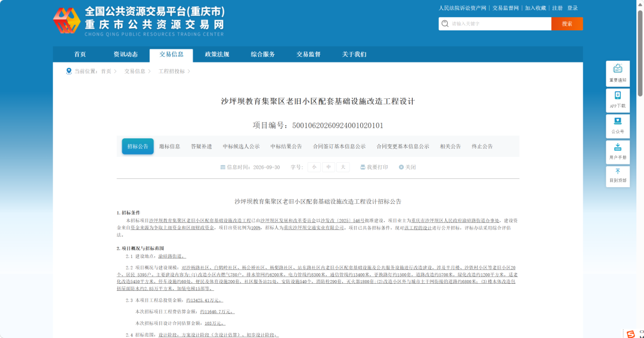
Task: Click 我要打印 text link
Action: pyautogui.click(x=377, y=167)
